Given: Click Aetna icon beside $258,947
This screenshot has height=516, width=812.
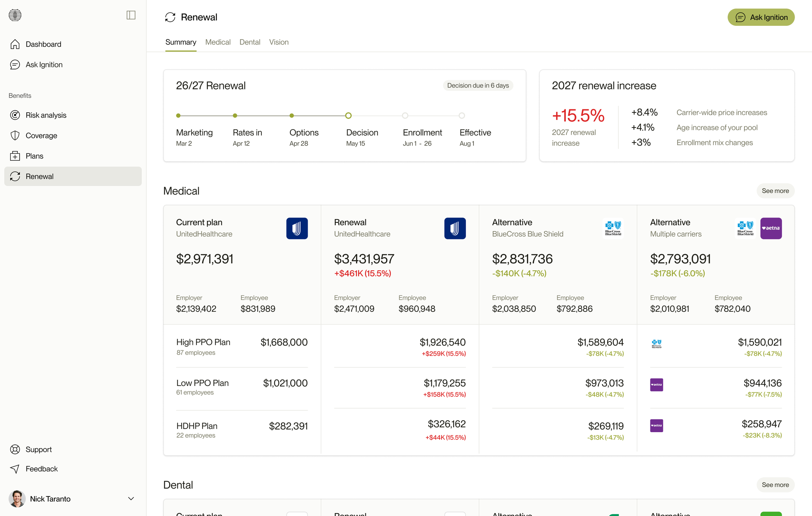Looking at the screenshot, I should pos(657,426).
